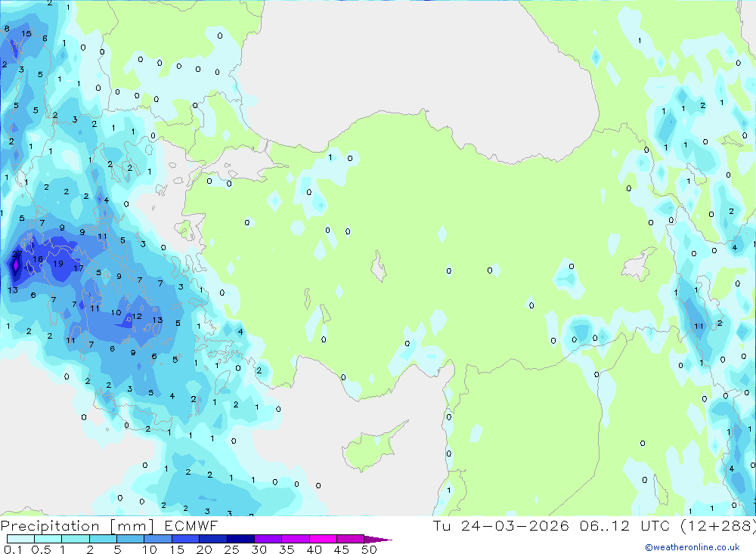Click the legend label '25'
Image resolution: width=756 pixels, height=554 pixels.
231,549
